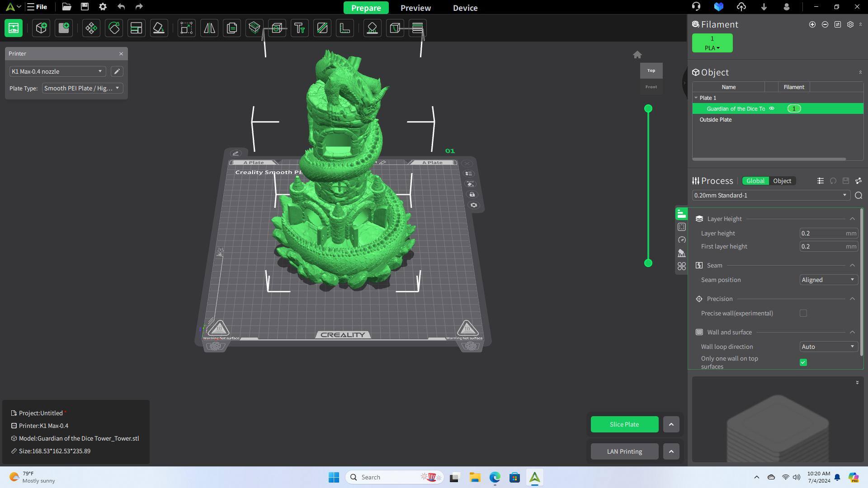Screen dimensions: 868x488
Task: Click the Slice Plate button
Action: click(624, 424)
